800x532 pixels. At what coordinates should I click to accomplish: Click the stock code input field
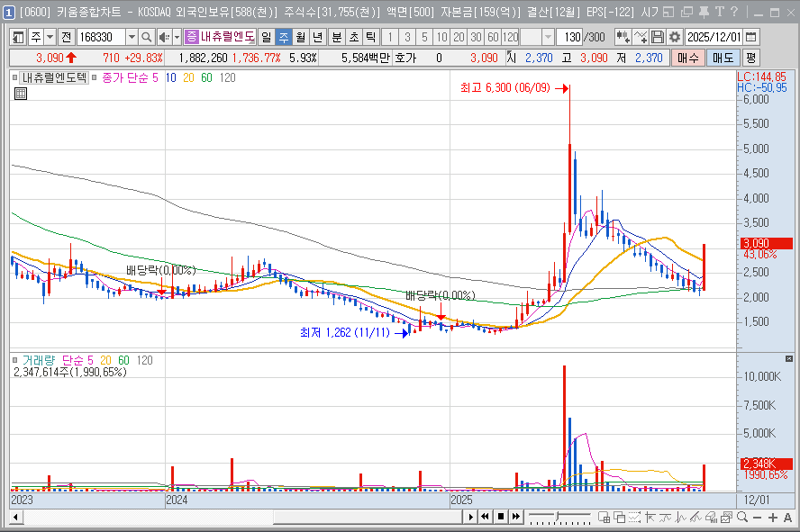click(x=101, y=37)
